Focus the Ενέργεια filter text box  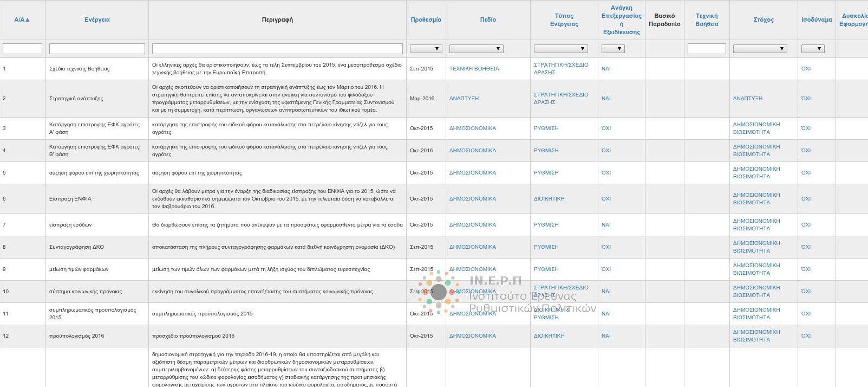point(97,49)
